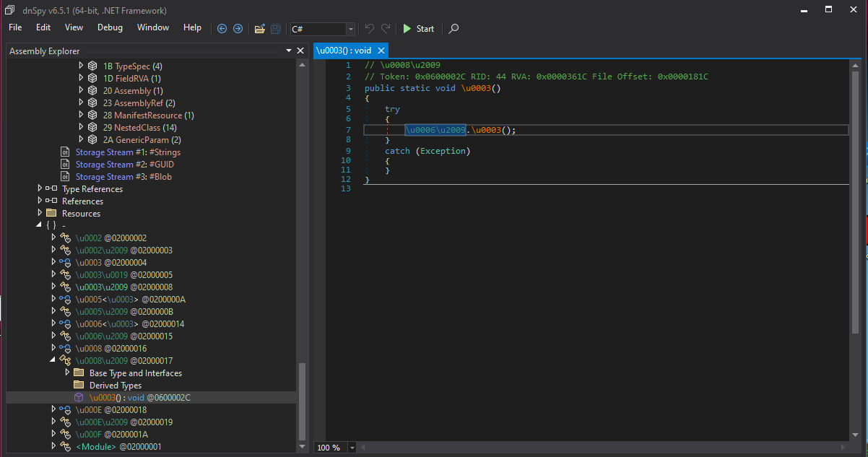This screenshot has width=868, height=457.
Task: Click the Token comment on line 2
Action: click(x=537, y=77)
